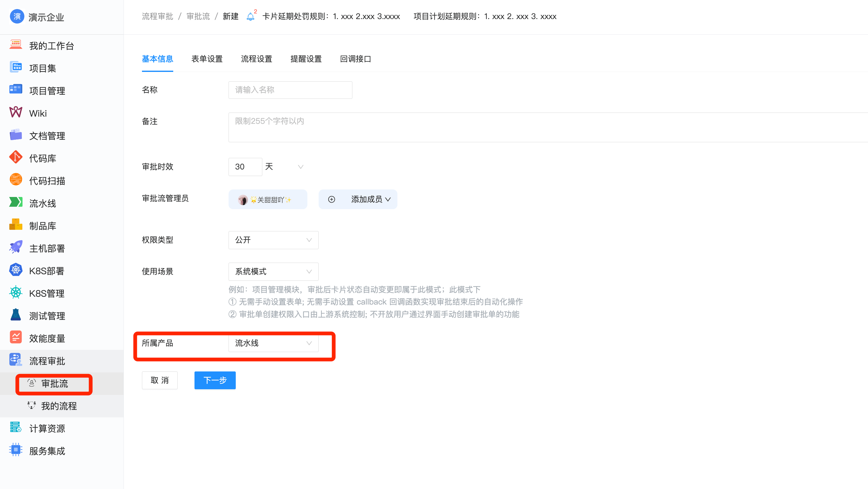Click the plus icon beside 添加成员

331,199
